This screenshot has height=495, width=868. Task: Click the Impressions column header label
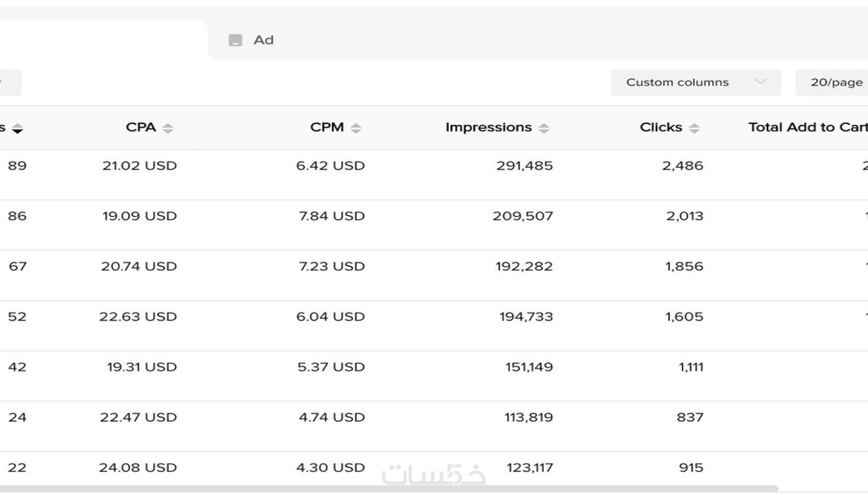pyautogui.click(x=488, y=128)
